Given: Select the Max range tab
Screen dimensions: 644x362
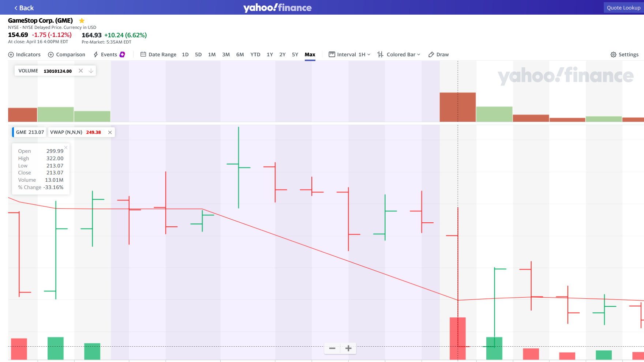Looking at the screenshot, I should (310, 54).
